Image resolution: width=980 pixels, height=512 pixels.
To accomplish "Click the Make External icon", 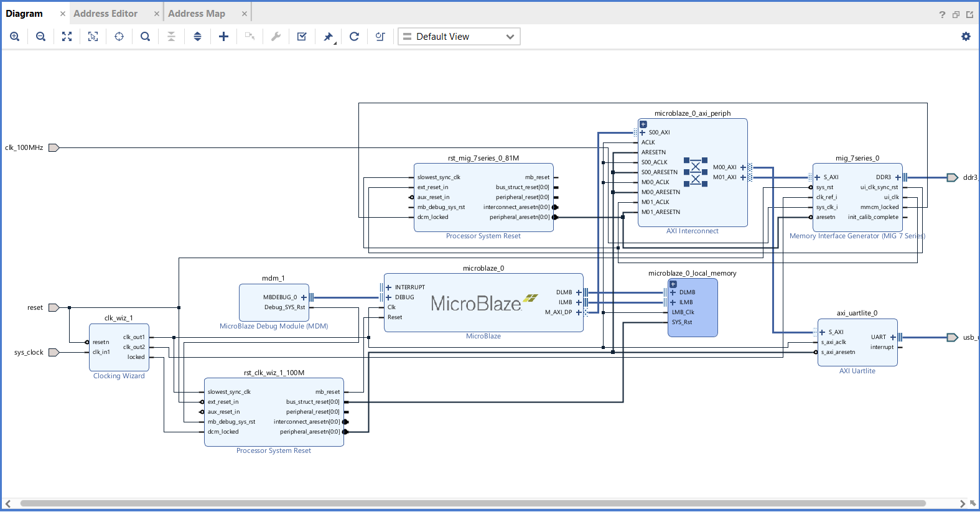I will pyautogui.click(x=250, y=37).
